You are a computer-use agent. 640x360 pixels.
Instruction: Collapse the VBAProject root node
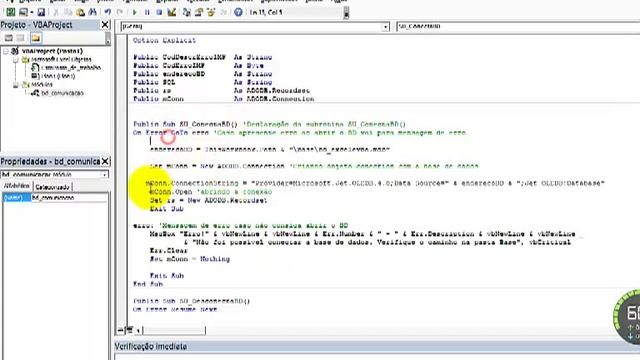pos(6,51)
